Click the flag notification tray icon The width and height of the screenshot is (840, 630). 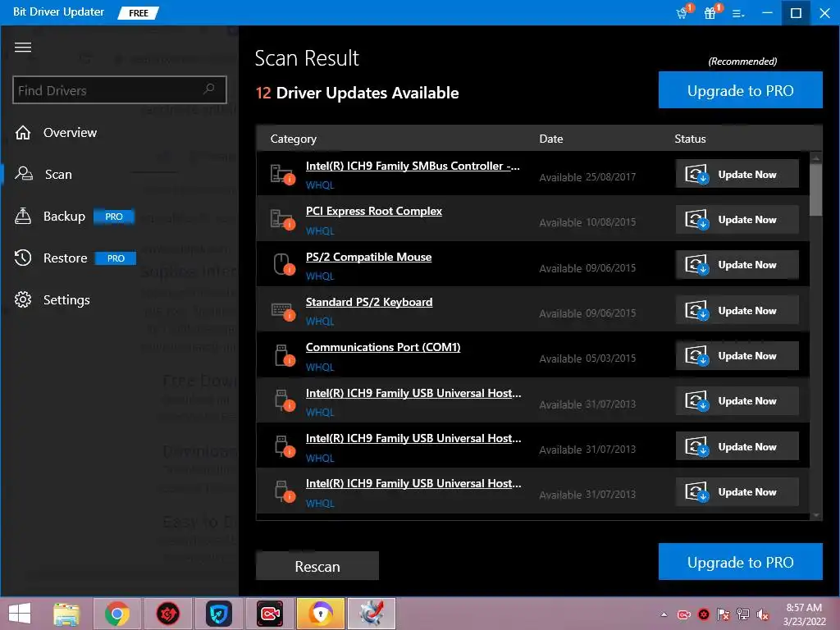click(x=724, y=614)
